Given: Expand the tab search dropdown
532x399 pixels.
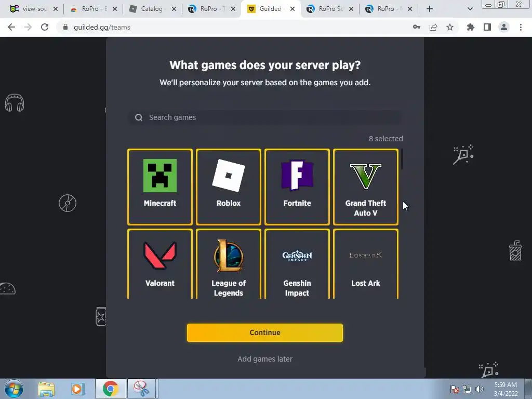Looking at the screenshot, I should pos(470,9).
